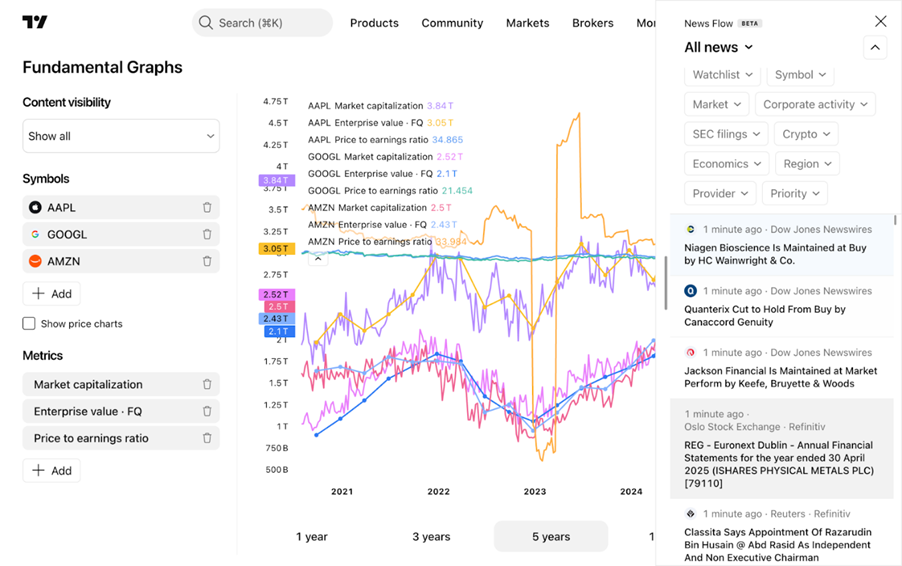Select the GOOGL symbol row
902x566 pixels.
pyautogui.click(x=121, y=234)
